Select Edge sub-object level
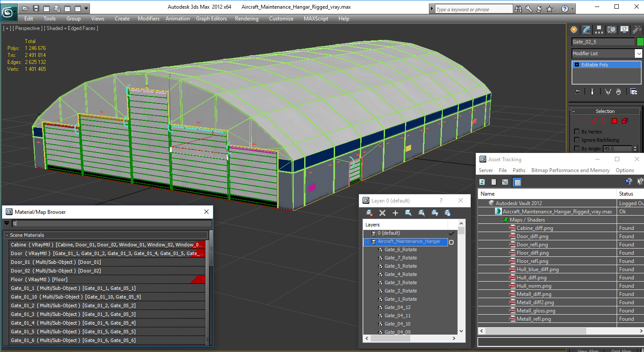 594,121
